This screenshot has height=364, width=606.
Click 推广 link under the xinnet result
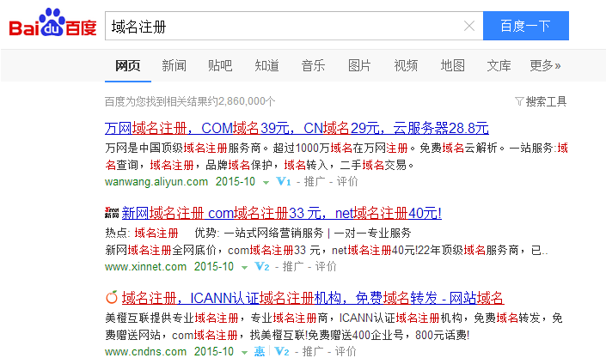point(293,266)
